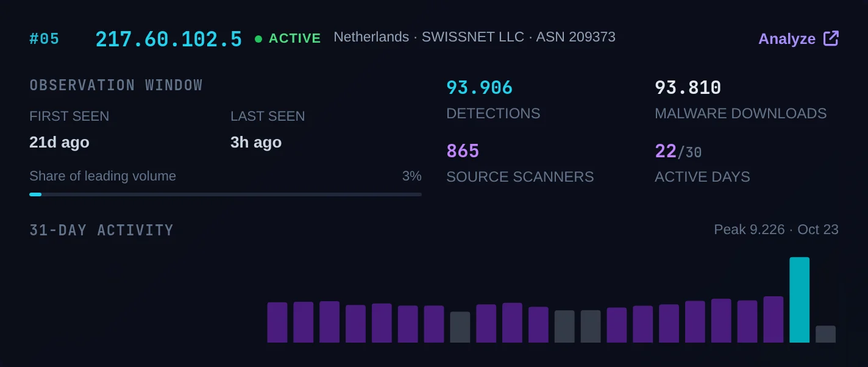This screenshot has width=868, height=367.
Task: Click the Peak 9.226 · Oct 23 label
Action: click(777, 230)
